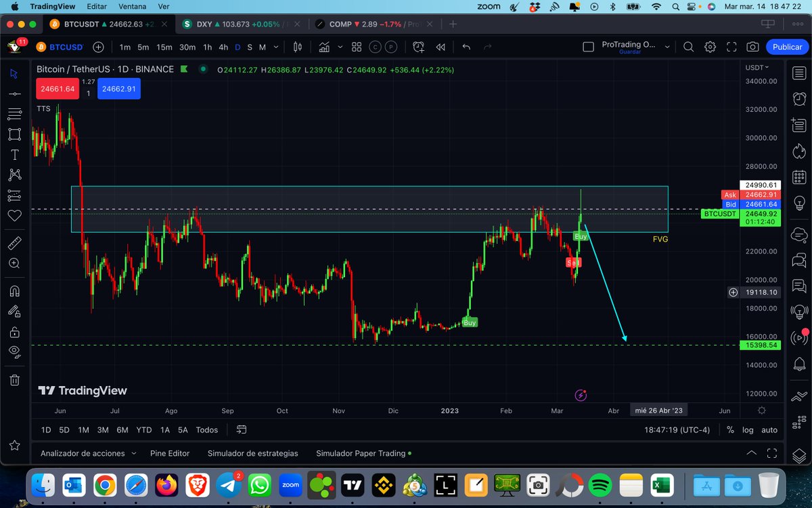The image size is (812, 508).
Task: Enable the magnet snap tool
Action: pyautogui.click(x=14, y=290)
